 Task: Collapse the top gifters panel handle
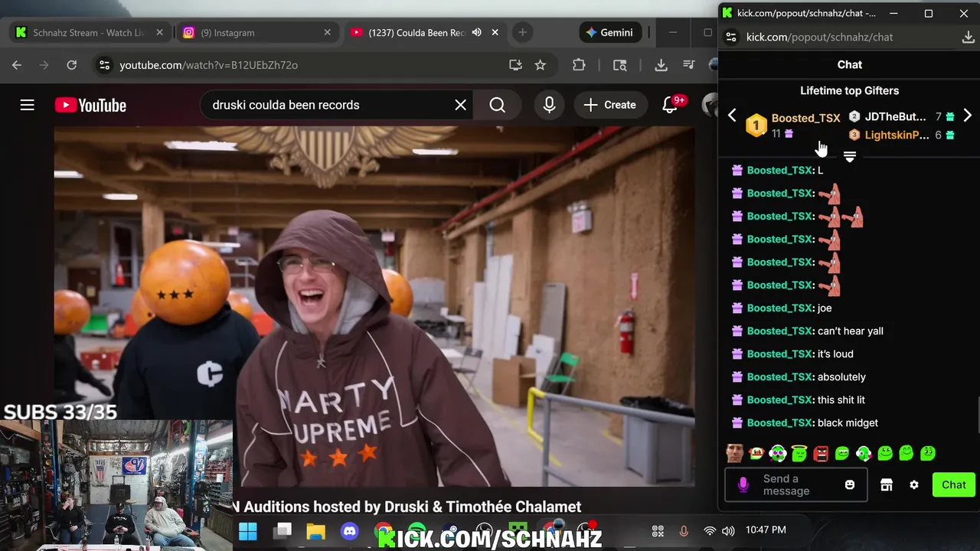(x=850, y=157)
